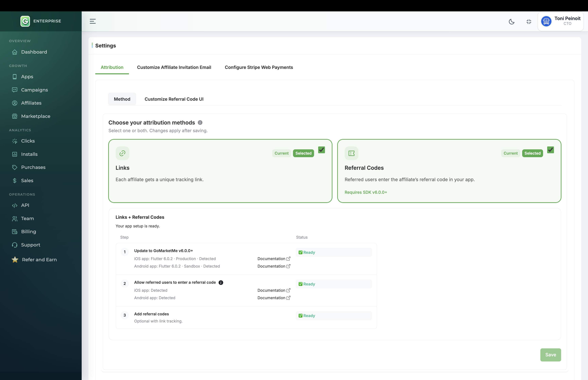Open Documentation link for iOS app: Detected row
Viewport: 588px width, 380px height.
[x=274, y=290]
